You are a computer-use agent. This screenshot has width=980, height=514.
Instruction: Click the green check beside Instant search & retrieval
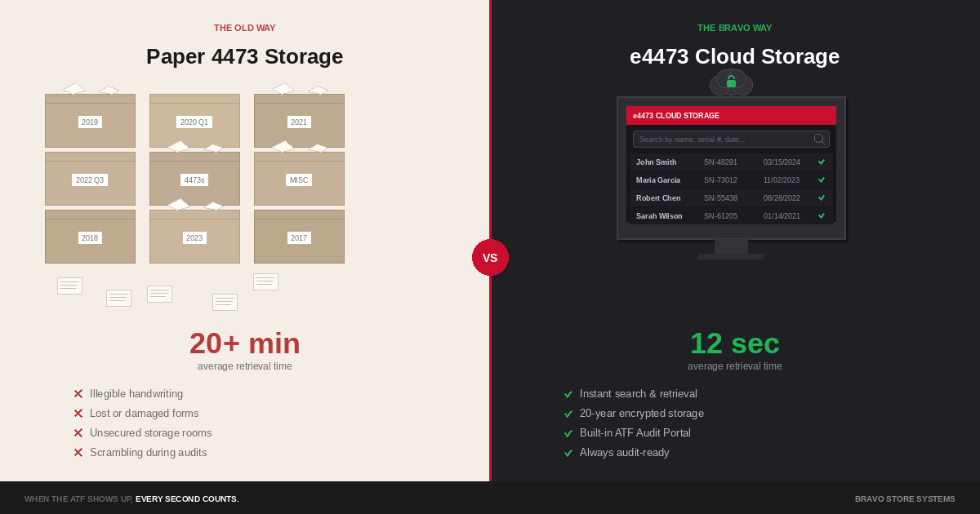tap(568, 394)
